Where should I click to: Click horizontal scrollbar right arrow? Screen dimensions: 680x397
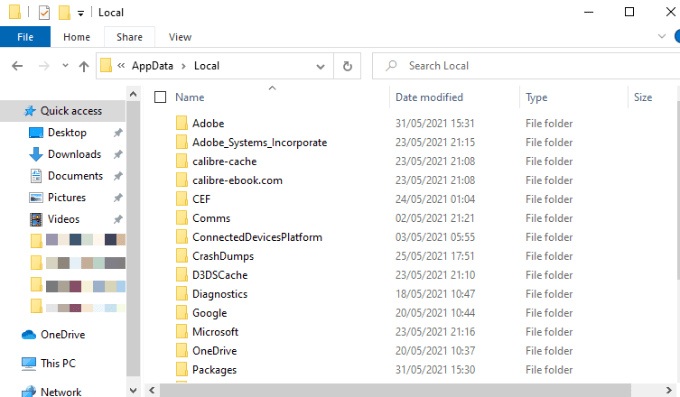tap(669, 390)
